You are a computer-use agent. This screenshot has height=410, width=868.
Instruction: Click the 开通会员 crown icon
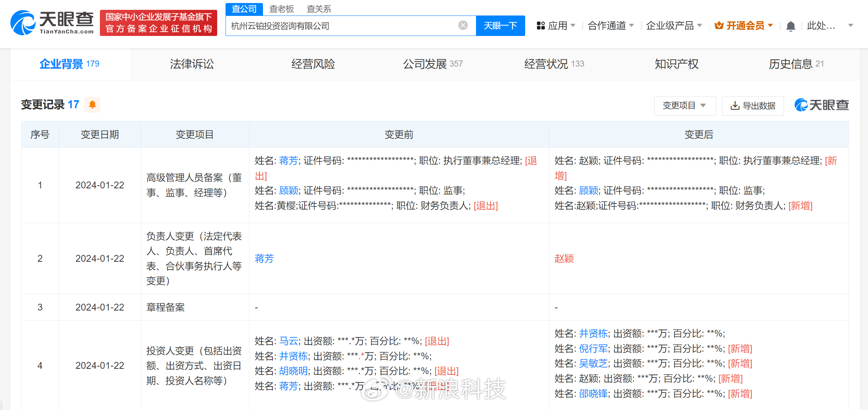[719, 26]
